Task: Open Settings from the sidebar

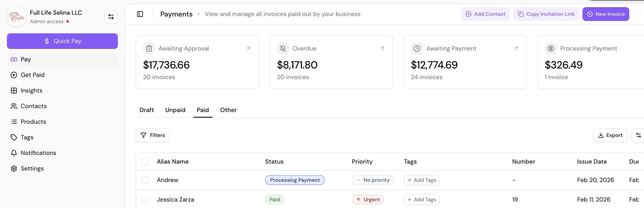Action: [62, 168]
